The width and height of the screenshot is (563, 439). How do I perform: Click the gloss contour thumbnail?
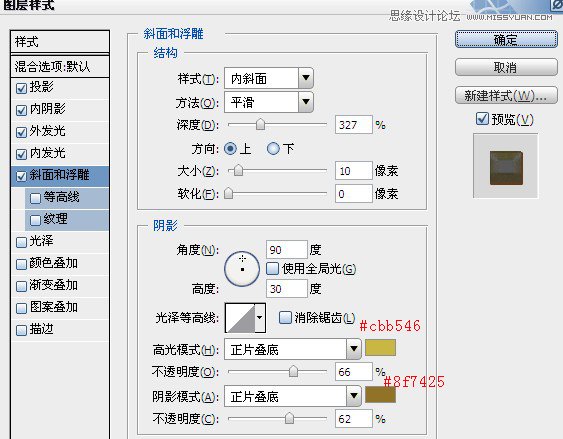click(240, 318)
